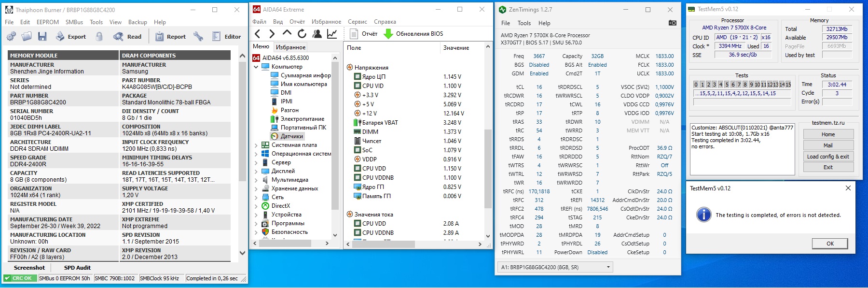
Task: Click the Export toolbar button in Thaiphoon Burner
Action: coord(71,36)
